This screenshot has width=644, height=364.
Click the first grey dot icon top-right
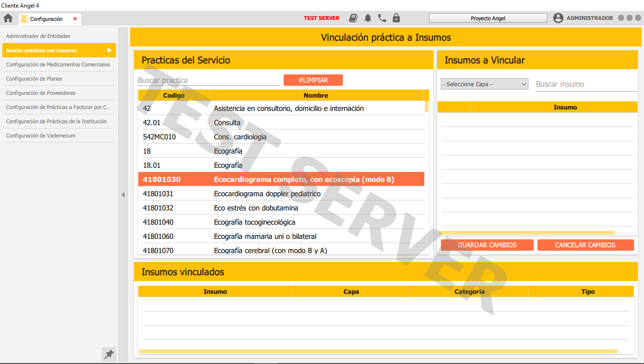point(621,18)
